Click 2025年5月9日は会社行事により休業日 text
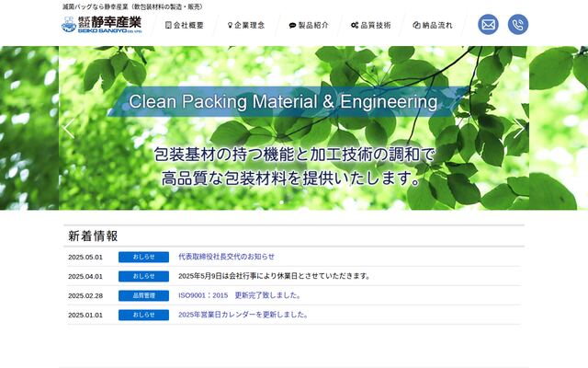 click(275, 276)
